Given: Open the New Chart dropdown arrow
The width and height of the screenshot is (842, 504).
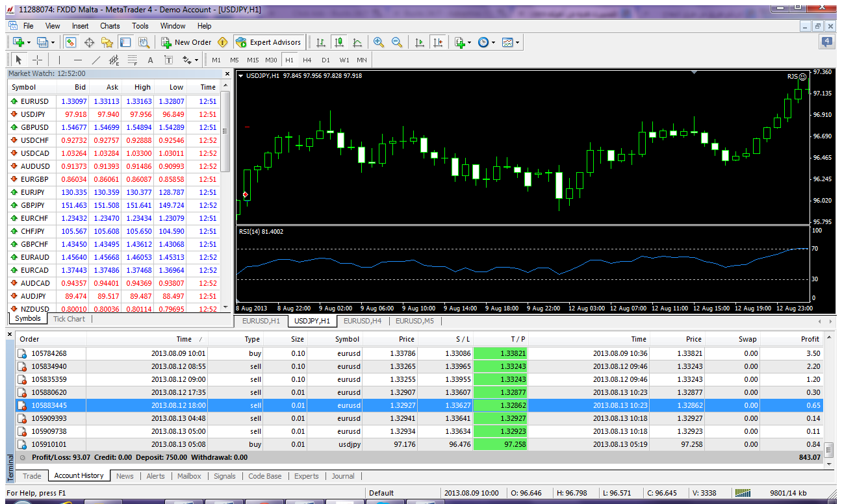Looking at the screenshot, I should coord(29,42).
